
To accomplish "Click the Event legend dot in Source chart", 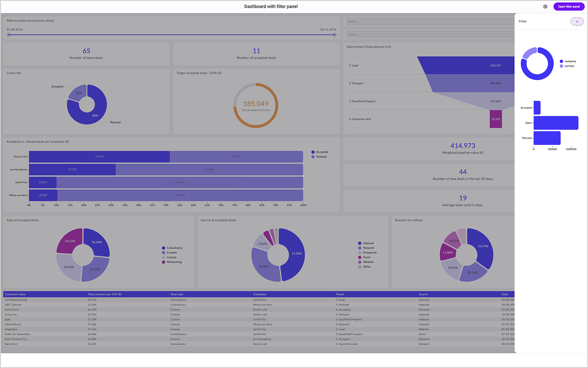I will tap(360, 257).
